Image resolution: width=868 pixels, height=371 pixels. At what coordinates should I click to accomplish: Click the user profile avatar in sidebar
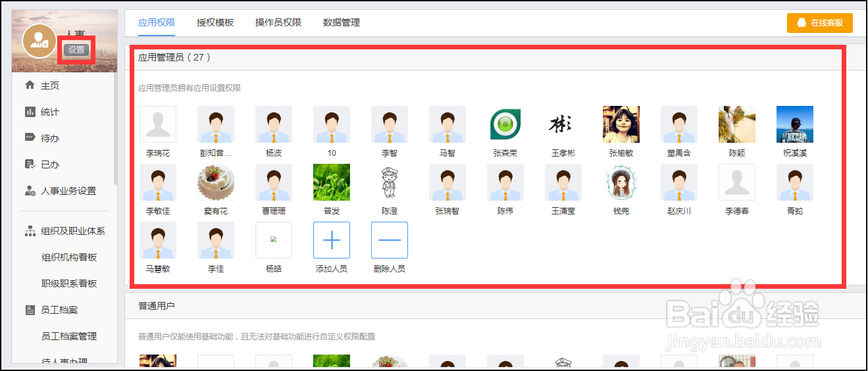click(39, 41)
